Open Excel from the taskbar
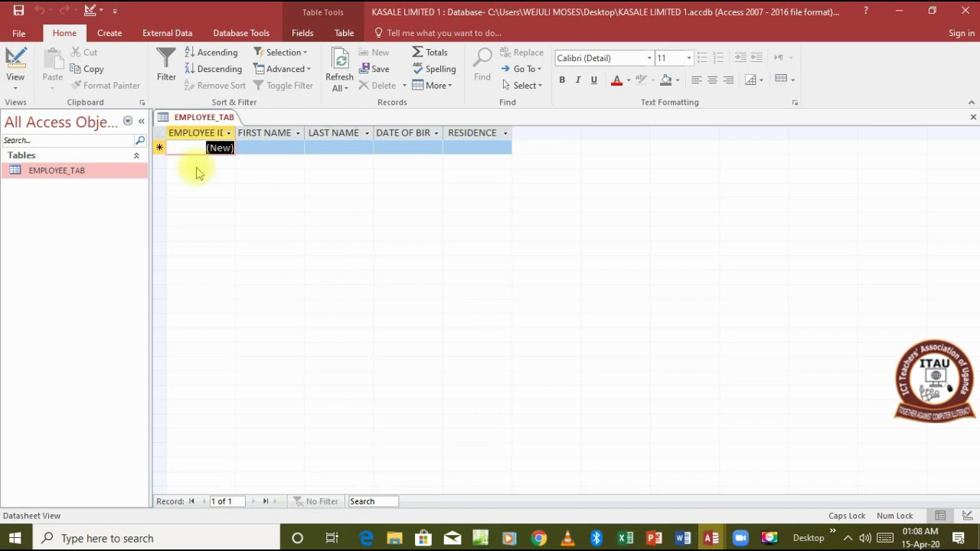The width and height of the screenshot is (980, 551). 626,538
